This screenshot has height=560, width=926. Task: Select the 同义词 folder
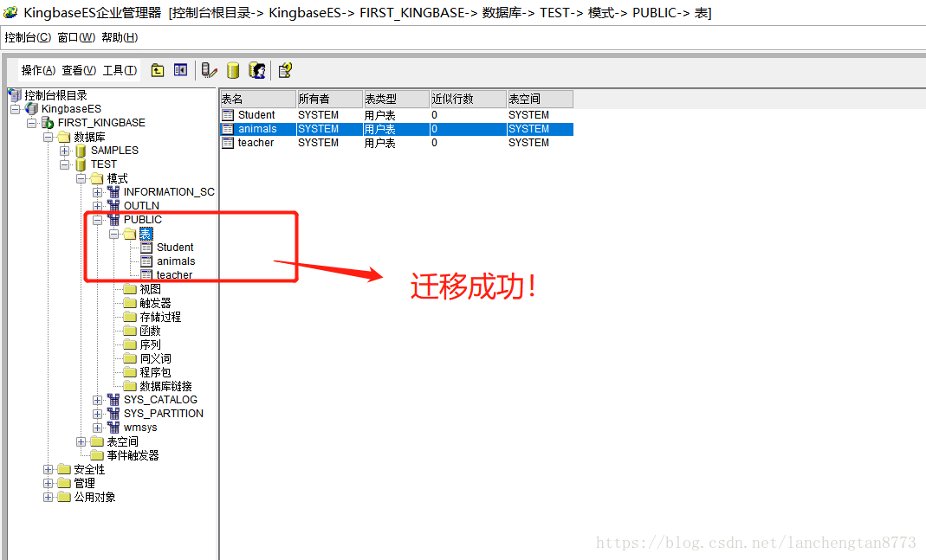tap(155, 358)
